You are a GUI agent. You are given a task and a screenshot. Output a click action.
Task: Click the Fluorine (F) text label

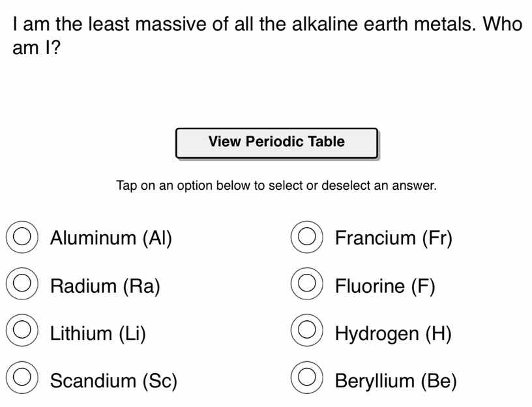tap(385, 285)
